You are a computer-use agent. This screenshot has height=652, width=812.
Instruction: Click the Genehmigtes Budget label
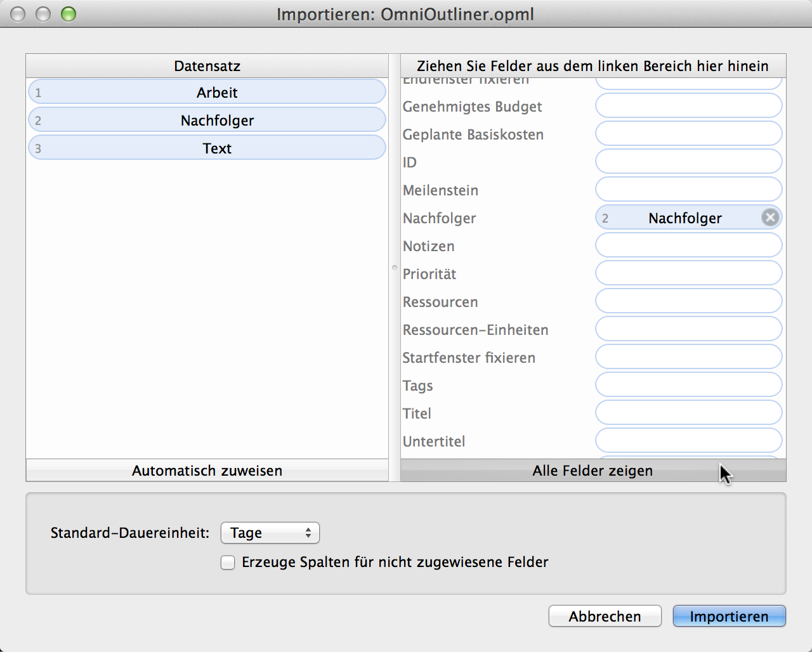click(x=473, y=107)
